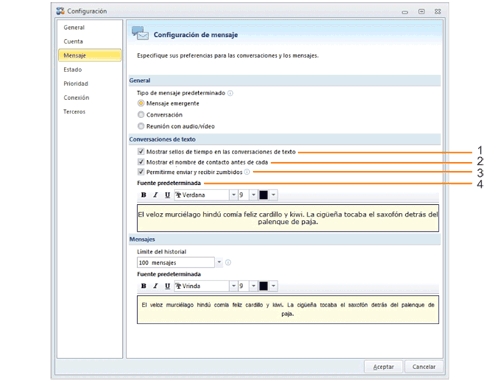Open the Estado settings section
This screenshot has height=381, width=500.
click(73, 70)
